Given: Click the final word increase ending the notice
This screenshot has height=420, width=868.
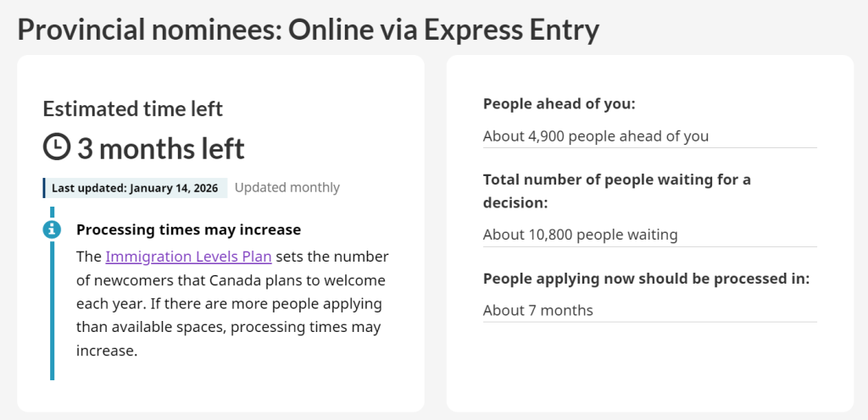Looking at the screenshot, I should (106, 351).
